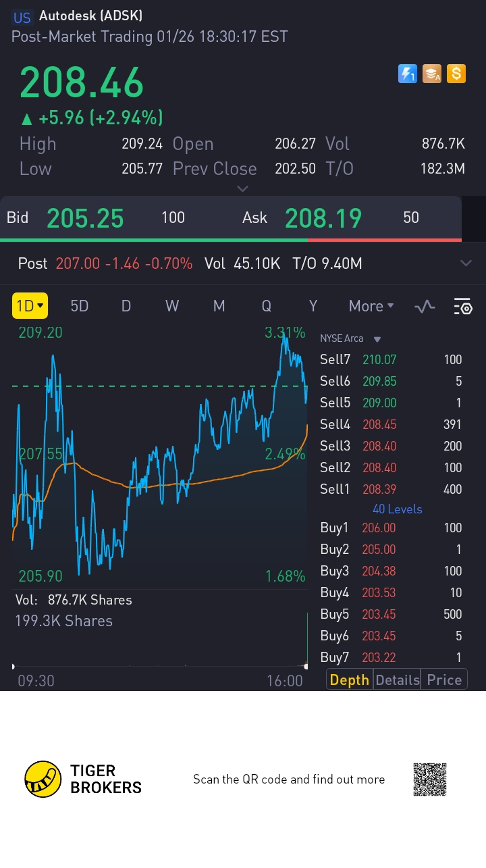
Task: Tap the T/O value 182.3M
Action: tap(442, 169)
